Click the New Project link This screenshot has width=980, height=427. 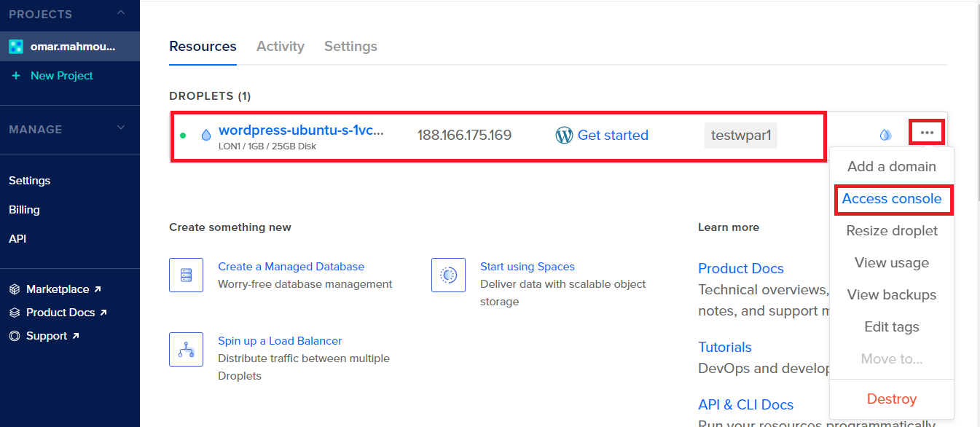coord(62,76)
